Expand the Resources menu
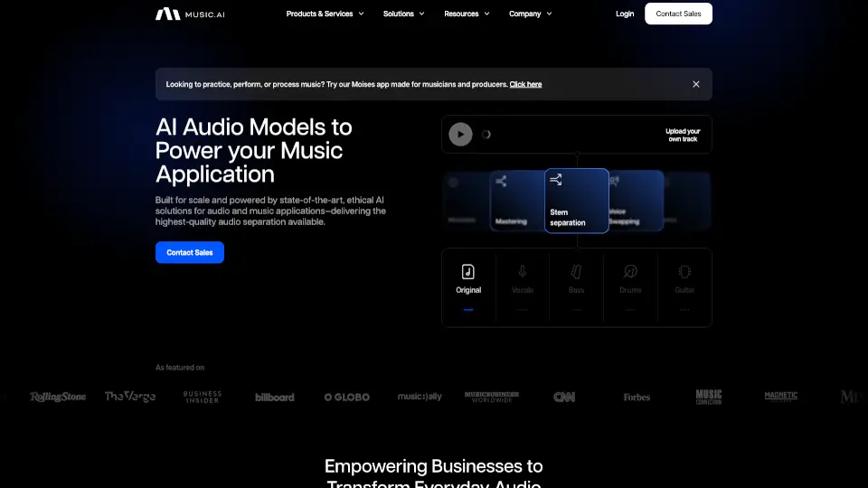The width and height of the screenshot is (868, 488). [467, 14]
